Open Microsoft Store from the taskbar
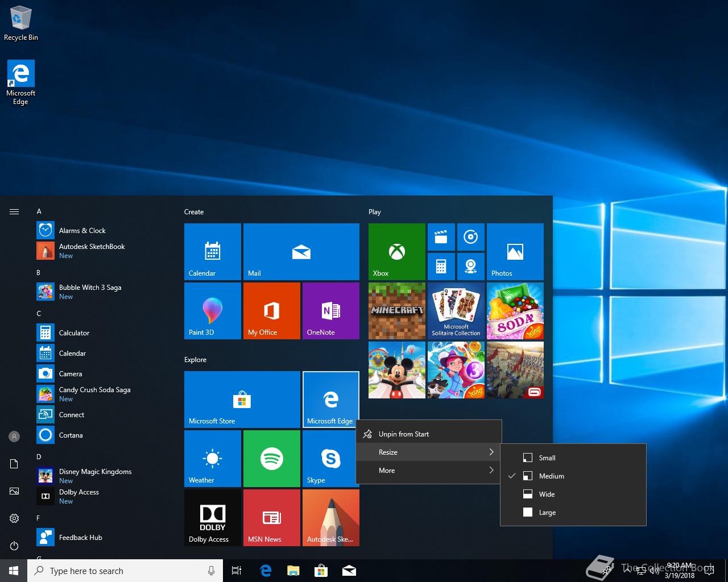The height and width of the screenshot is (582, 728). point(321,571)
